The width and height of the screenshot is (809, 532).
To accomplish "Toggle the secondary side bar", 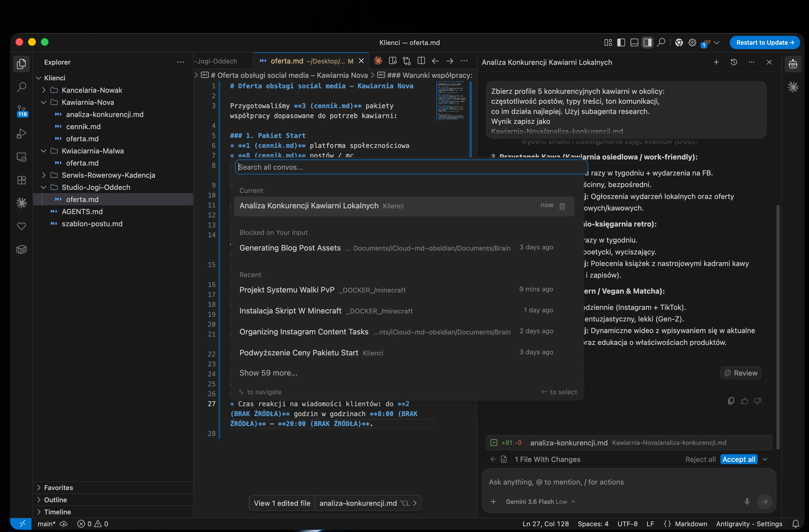I will [x=648, y=42].
